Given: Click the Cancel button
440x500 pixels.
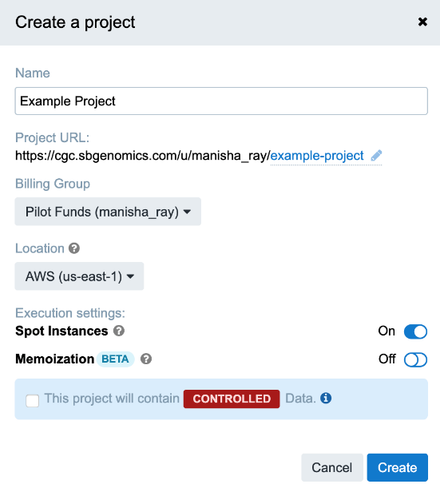Looking at the screenshot, I should click(x=332, y=467).
